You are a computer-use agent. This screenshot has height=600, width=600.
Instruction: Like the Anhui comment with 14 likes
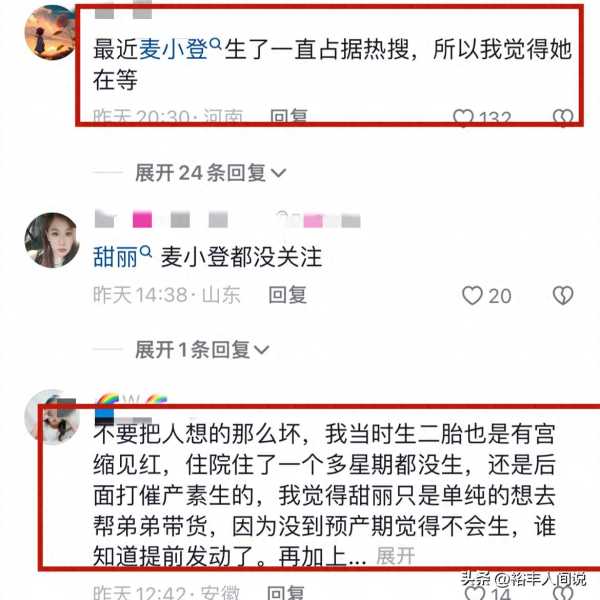(474, 592)
